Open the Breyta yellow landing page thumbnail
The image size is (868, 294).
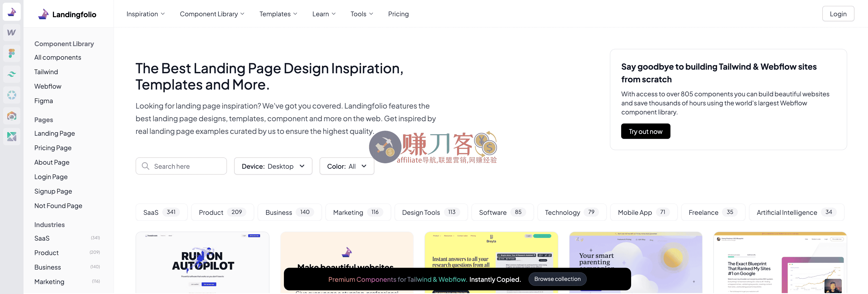(x=491, y=249)
